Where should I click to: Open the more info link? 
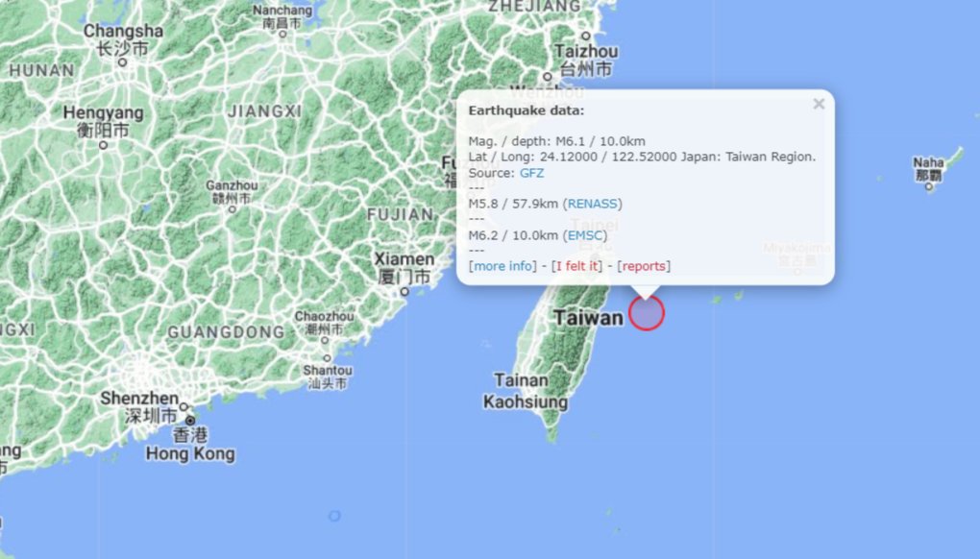click(502, 266)
